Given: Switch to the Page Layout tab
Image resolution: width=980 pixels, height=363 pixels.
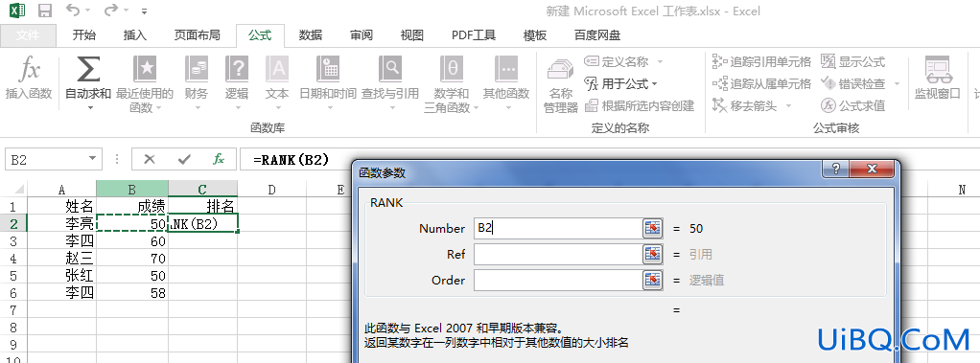Looking at the screenshot, I should point(197,35).
